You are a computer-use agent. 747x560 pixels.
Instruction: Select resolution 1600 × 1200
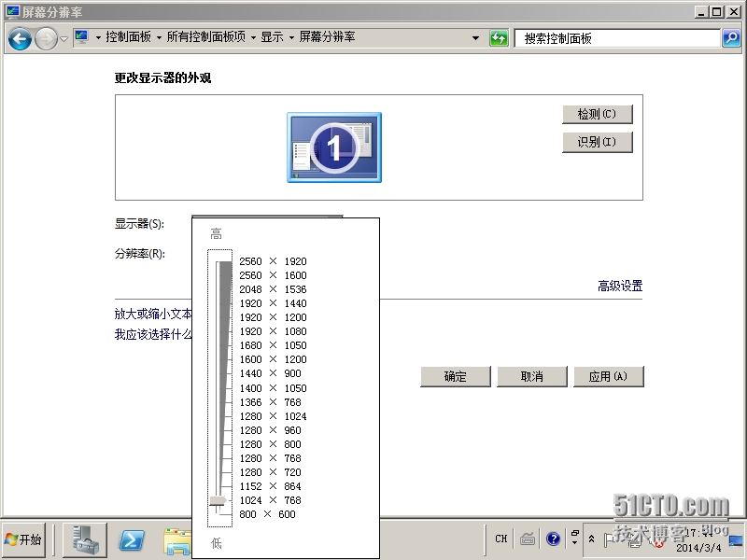[273, 359]
